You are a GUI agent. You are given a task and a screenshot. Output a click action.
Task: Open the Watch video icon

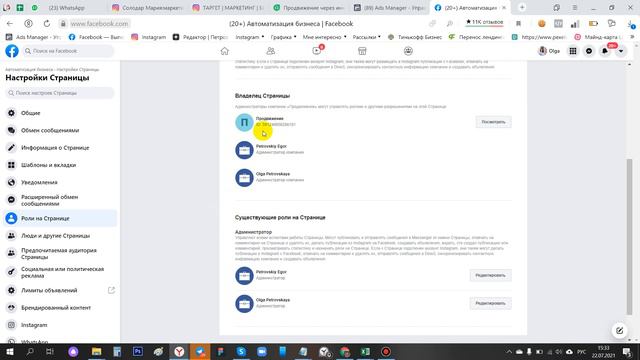pos(317,51)
